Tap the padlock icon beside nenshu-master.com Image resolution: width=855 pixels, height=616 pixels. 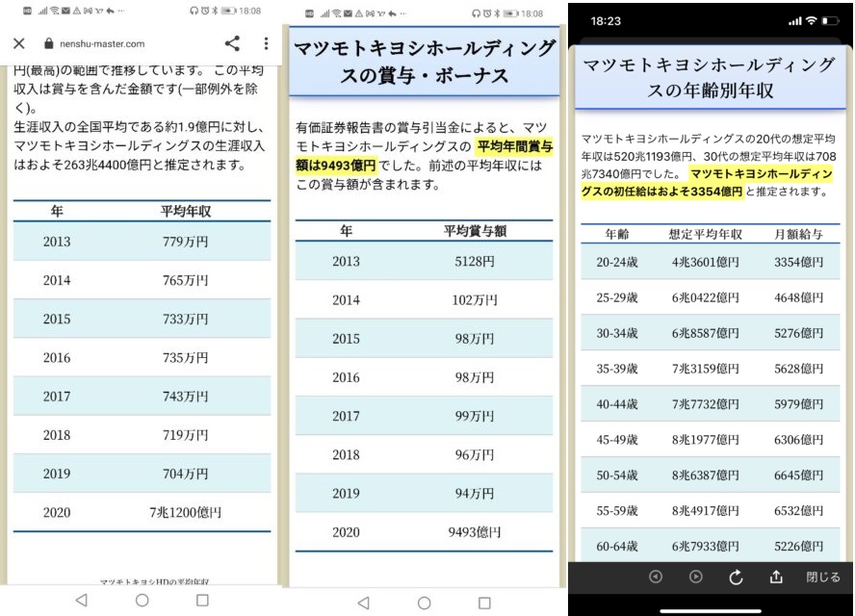(48, 43)
